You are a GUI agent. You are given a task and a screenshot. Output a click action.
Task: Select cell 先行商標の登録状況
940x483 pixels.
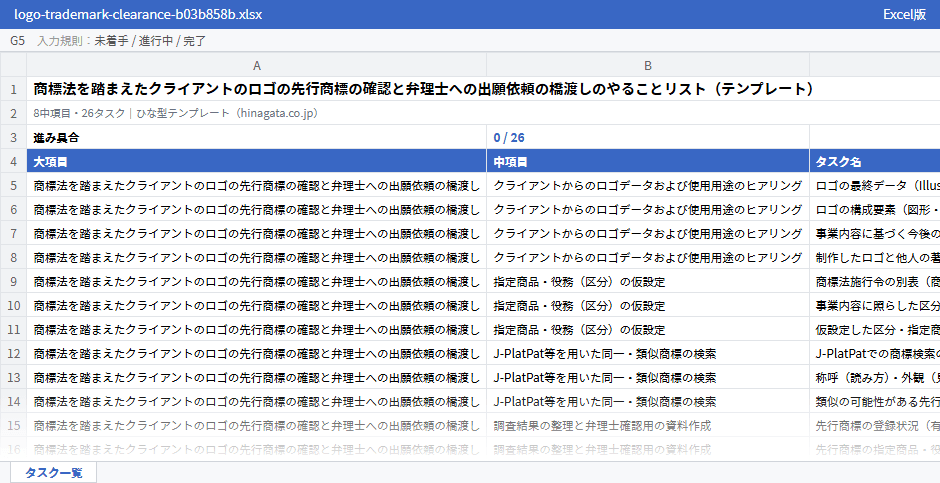point(875,425)
